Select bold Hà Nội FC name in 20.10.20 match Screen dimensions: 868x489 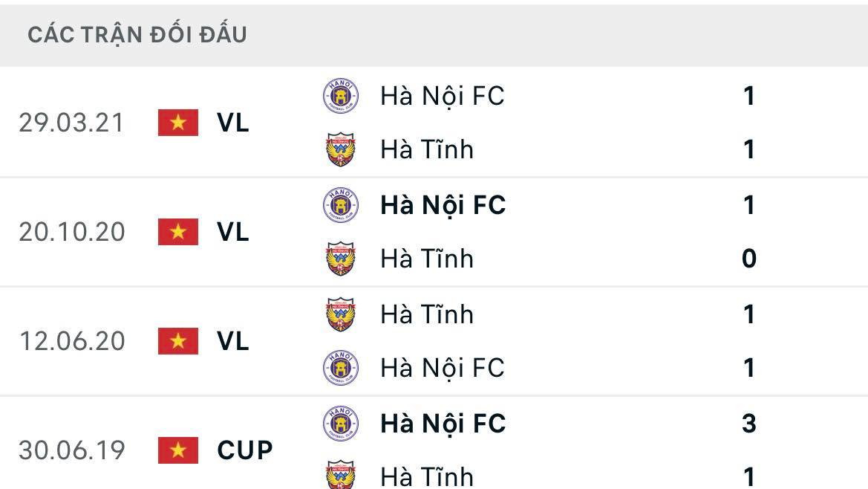coord(443,205)
